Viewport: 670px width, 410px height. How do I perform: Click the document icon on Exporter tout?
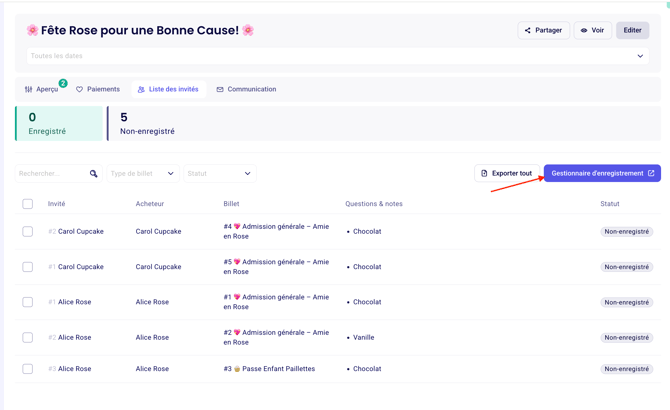click(x=485, y=174)
